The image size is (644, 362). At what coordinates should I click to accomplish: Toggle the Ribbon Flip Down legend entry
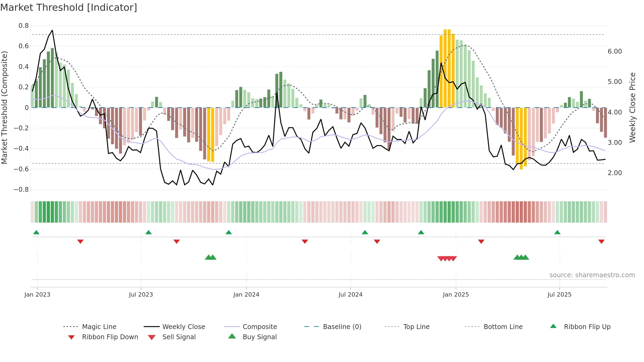click(x=103, y=337)
